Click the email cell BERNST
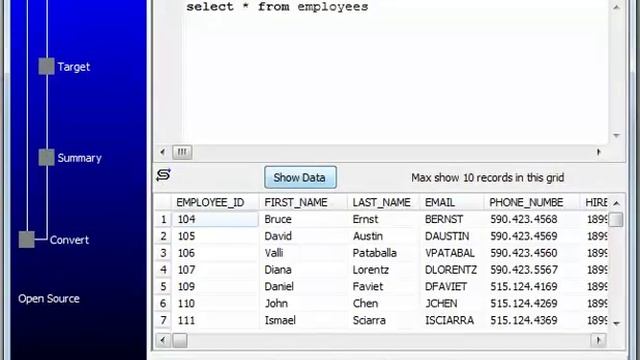This screenshot has height=360, width=640. pyautogui.click(x=452, y=219)
